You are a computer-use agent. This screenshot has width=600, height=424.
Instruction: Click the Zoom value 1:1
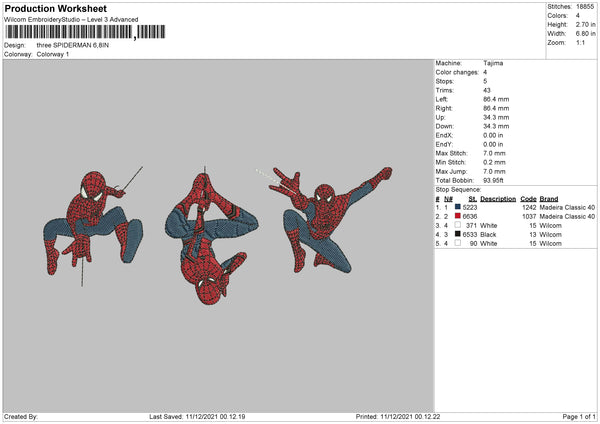(580, 42)
